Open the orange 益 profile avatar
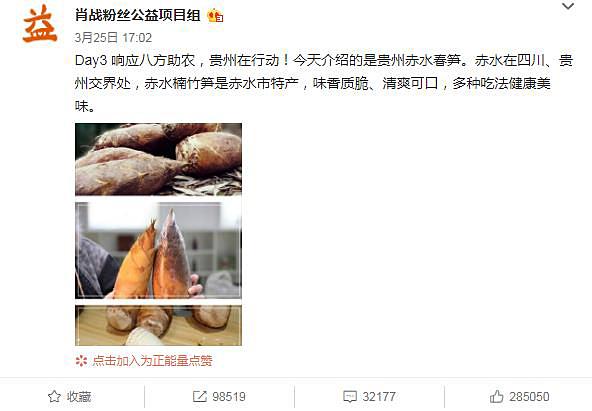 point(40,23)
